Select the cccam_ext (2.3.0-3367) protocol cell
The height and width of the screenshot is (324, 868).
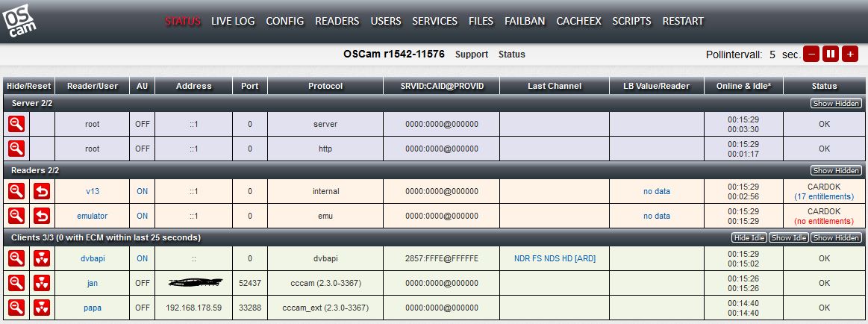point(325,308)
